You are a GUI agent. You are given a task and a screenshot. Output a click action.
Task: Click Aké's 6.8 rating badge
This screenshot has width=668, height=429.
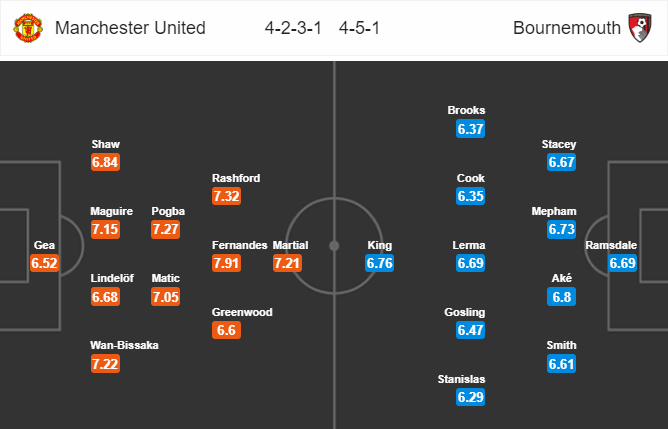click(563, 296)
